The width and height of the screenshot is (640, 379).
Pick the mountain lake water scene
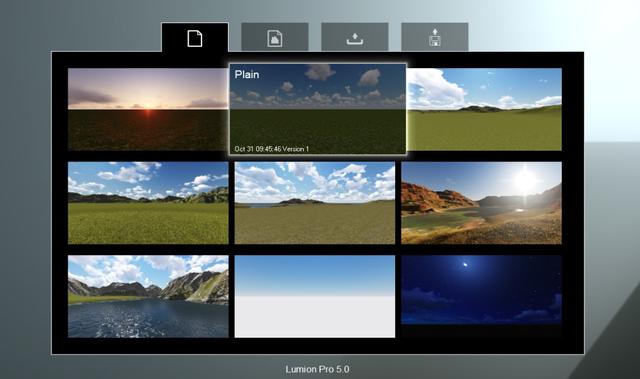(x=148, y=297)
